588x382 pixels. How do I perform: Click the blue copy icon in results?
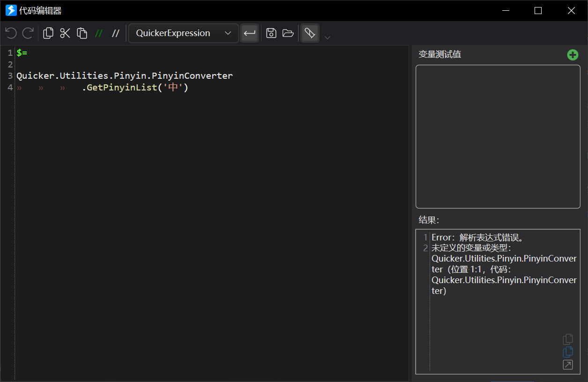[x=568, y=352]
